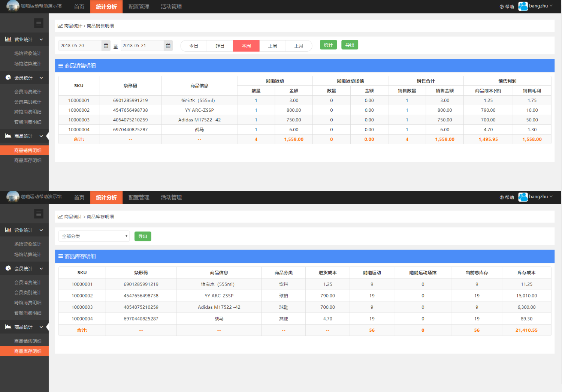Screen dimensions: 562x392
Task: Open the bangzhu user dropdown arrow on the sales page
Action: click(551, 6)
